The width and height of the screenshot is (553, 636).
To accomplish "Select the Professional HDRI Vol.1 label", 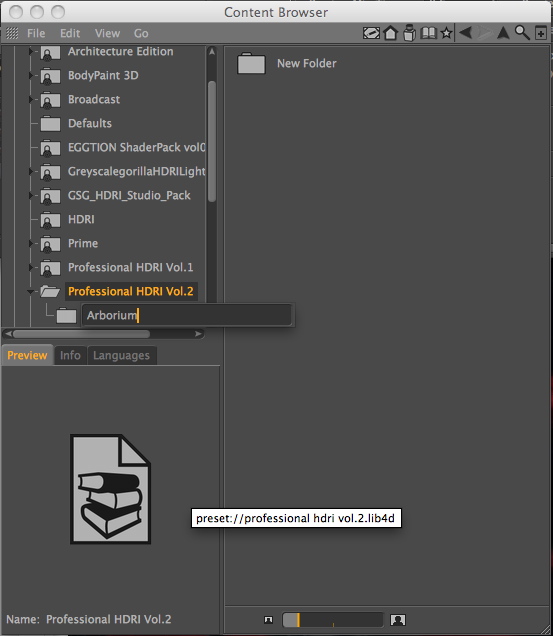I will (130, 267).
